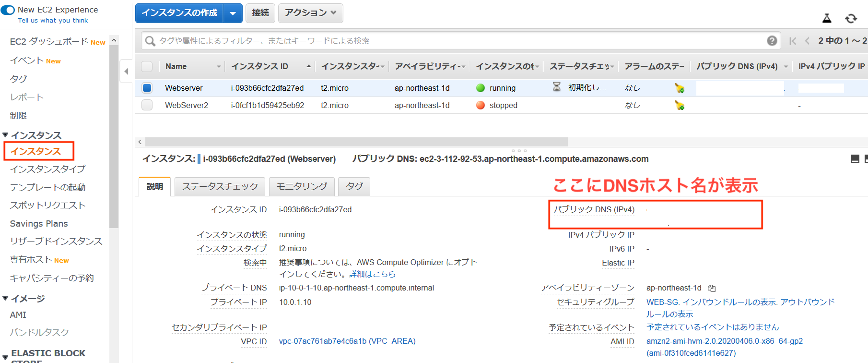This screenshot has width=868, height=363.
Task: Open テンプレートの起動 in sidebar
Action: pos(48,187)
